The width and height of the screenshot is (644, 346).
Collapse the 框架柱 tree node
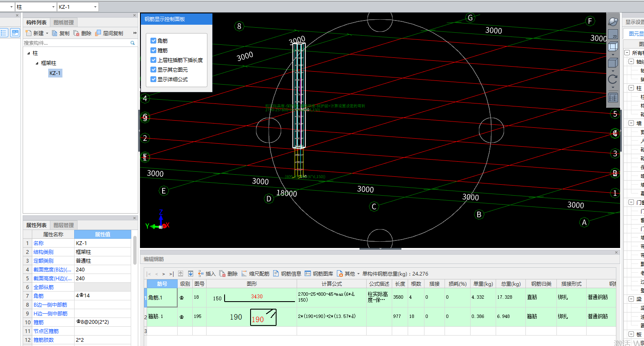point(37,63)
